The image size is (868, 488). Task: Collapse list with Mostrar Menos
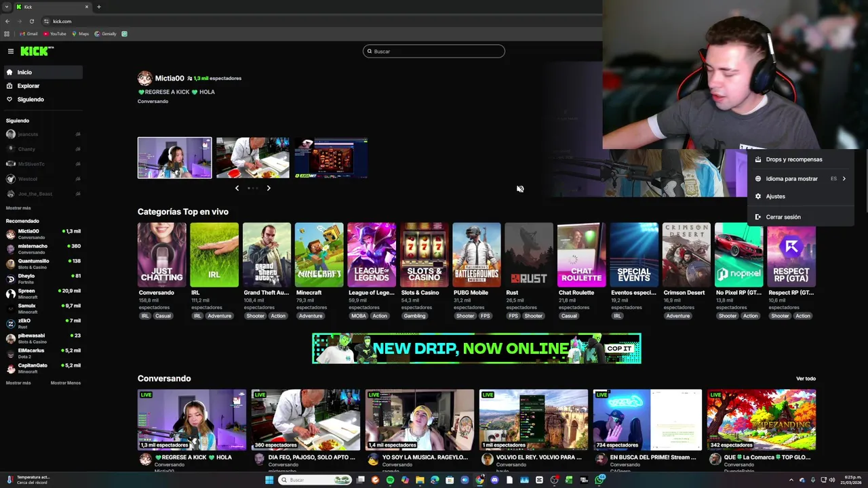(x=66, y=383)
